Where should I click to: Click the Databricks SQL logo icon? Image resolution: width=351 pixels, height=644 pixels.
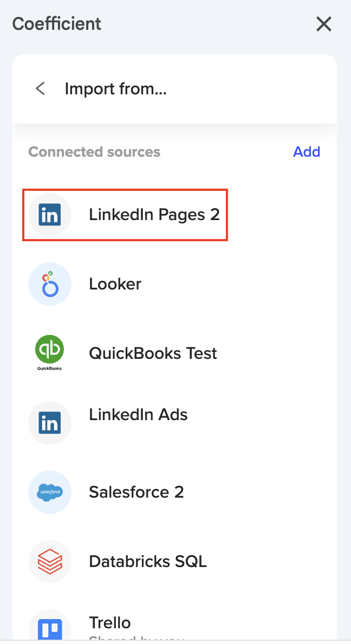point(50,561)
